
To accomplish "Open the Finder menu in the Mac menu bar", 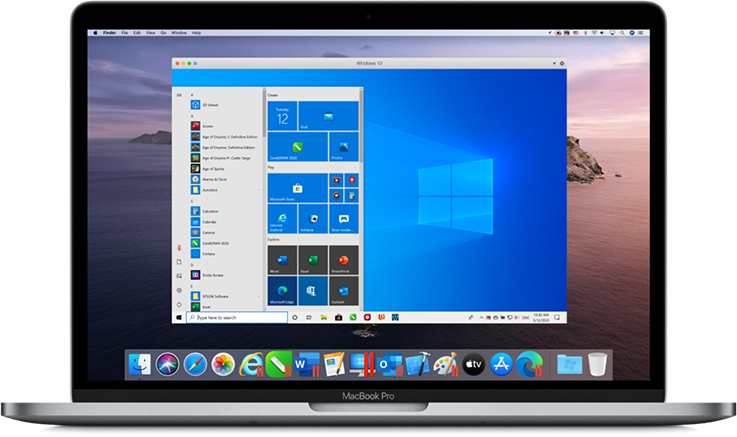I will pos(110,33).
